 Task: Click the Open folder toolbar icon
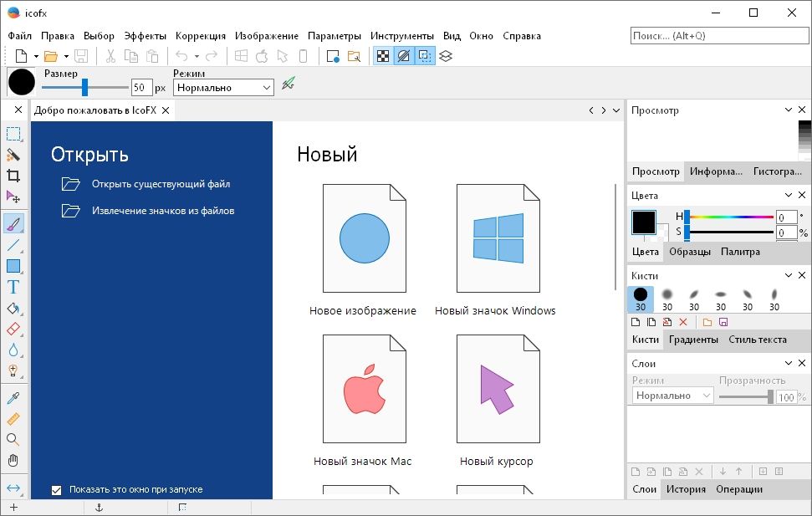click(51, 56)
